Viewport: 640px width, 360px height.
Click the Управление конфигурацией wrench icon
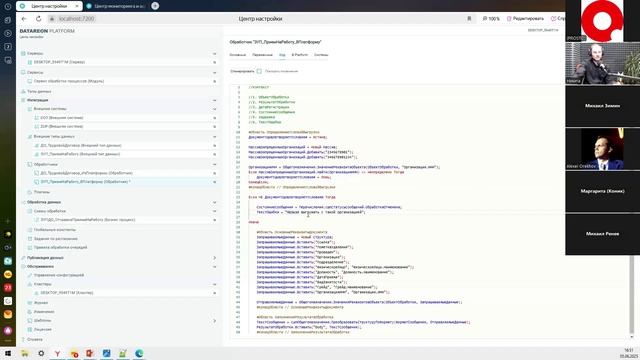(30, 275)
